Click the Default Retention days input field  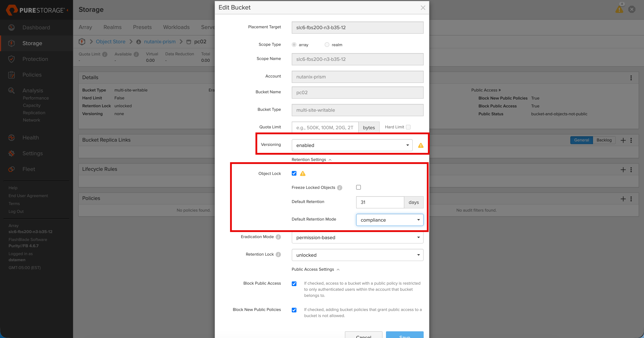380,202
